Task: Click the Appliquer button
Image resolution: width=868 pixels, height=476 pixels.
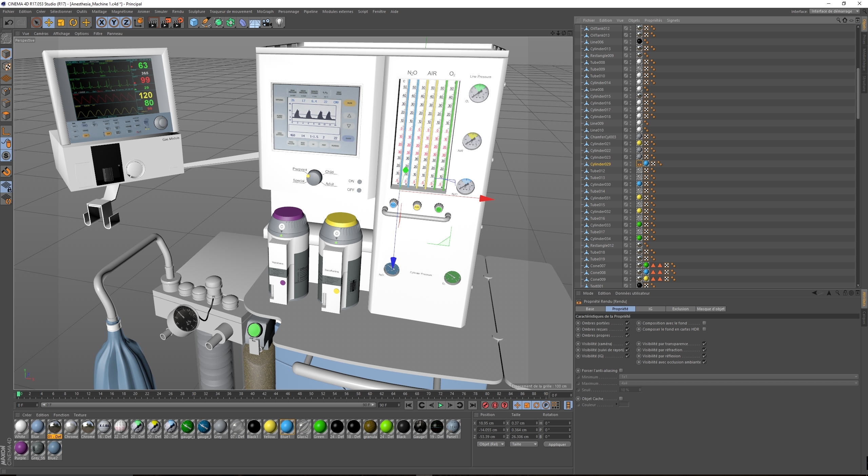Action: click(557, 444)
